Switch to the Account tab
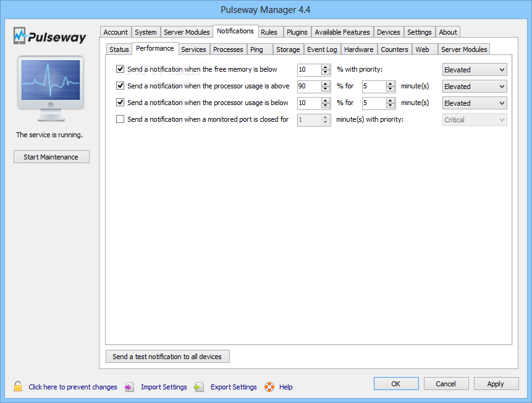This screenshot has width=532, height=403. (116, 32)
